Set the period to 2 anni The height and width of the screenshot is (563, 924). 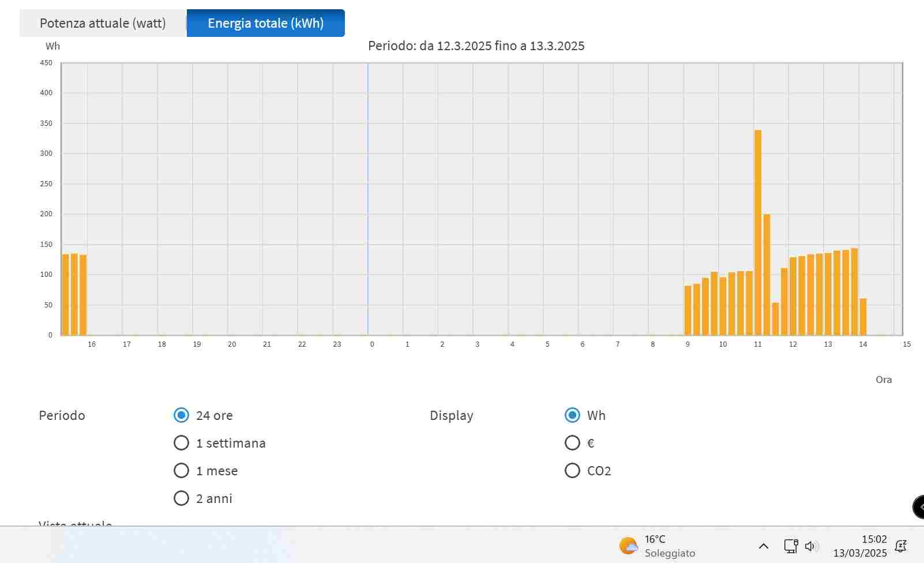point(181,498)
